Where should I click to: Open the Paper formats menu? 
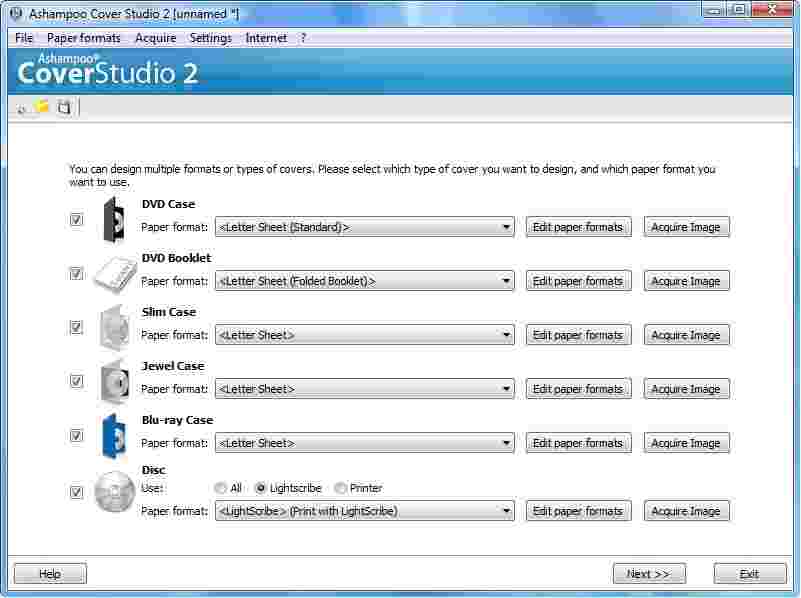84,38
